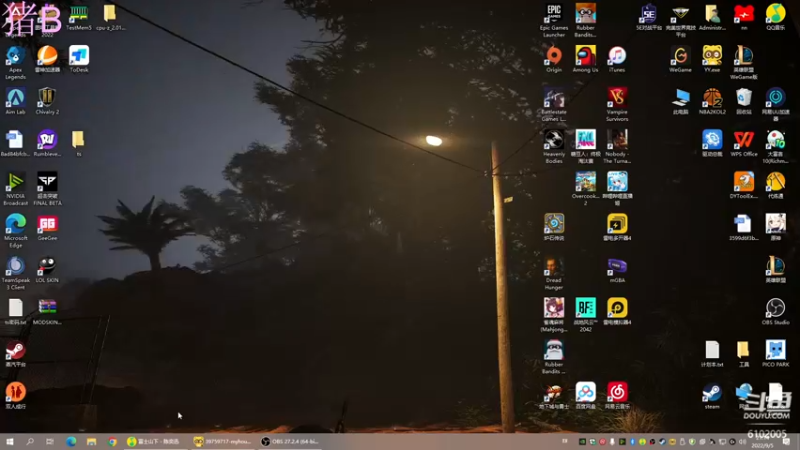Open File Explorer on taskbar

pos(91,441)
